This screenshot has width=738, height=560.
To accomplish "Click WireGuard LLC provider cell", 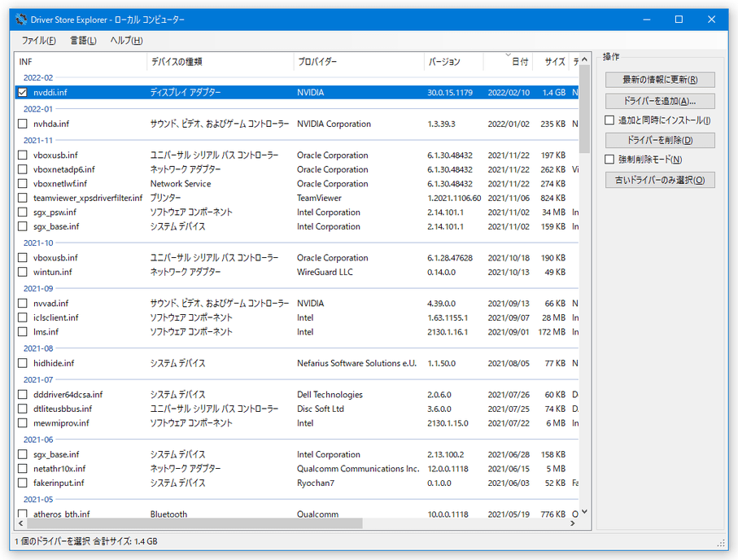I will point(325,272).
